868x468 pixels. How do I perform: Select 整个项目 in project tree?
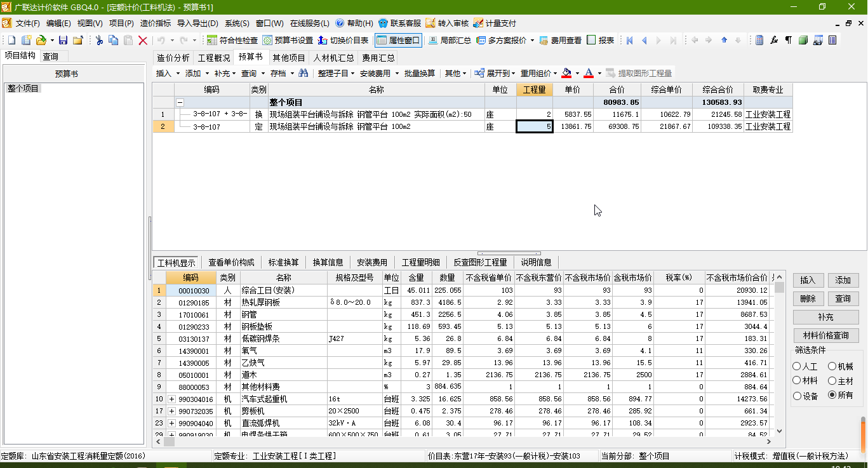click(23, 88)
